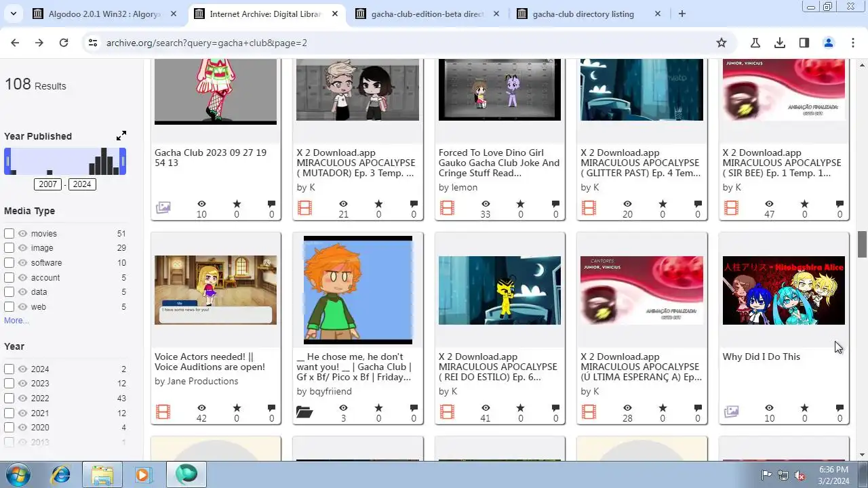Click folder collection icon on bqyfriiend card
This screenshot has width=868, height=488.
click(x=304, y=411)
